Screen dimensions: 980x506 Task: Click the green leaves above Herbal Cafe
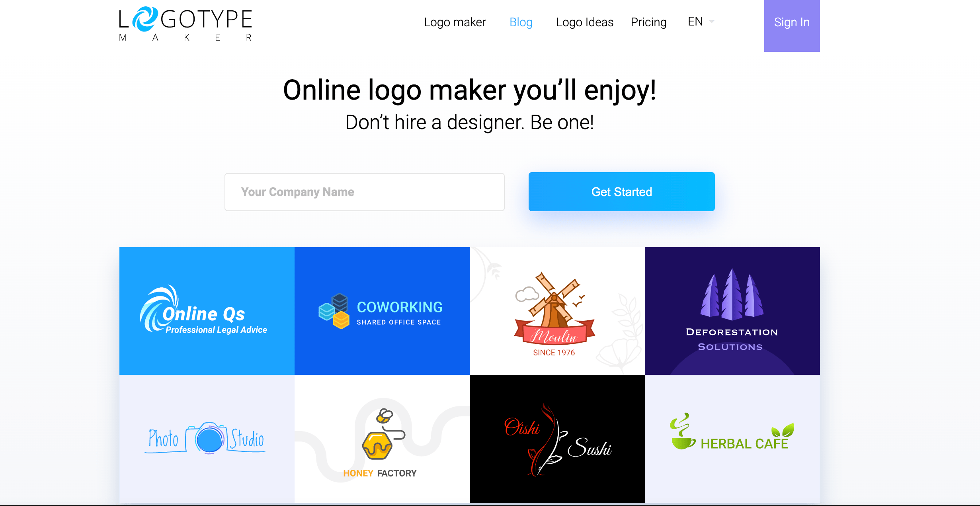783,430
